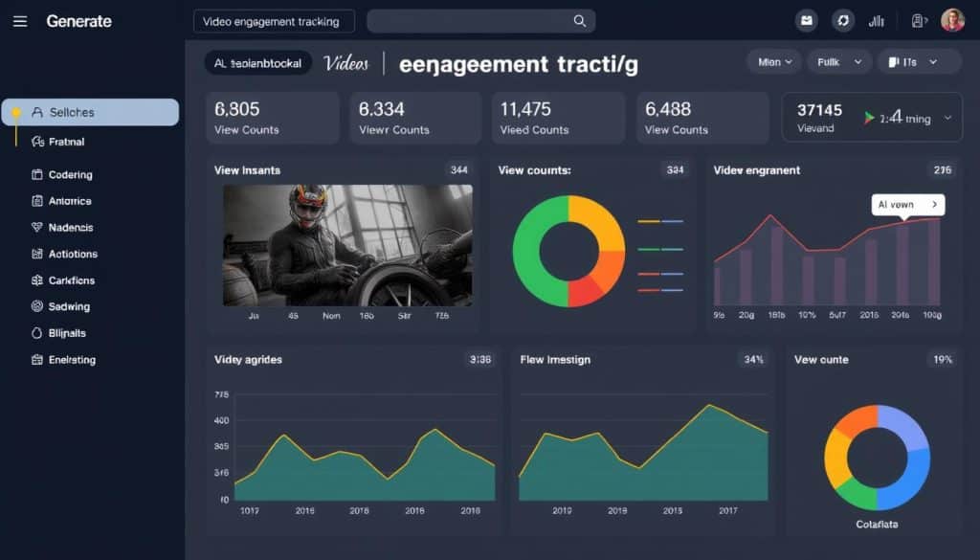Open the mail inbox icon
The image size is (980, 560).
tap(806, 21)
